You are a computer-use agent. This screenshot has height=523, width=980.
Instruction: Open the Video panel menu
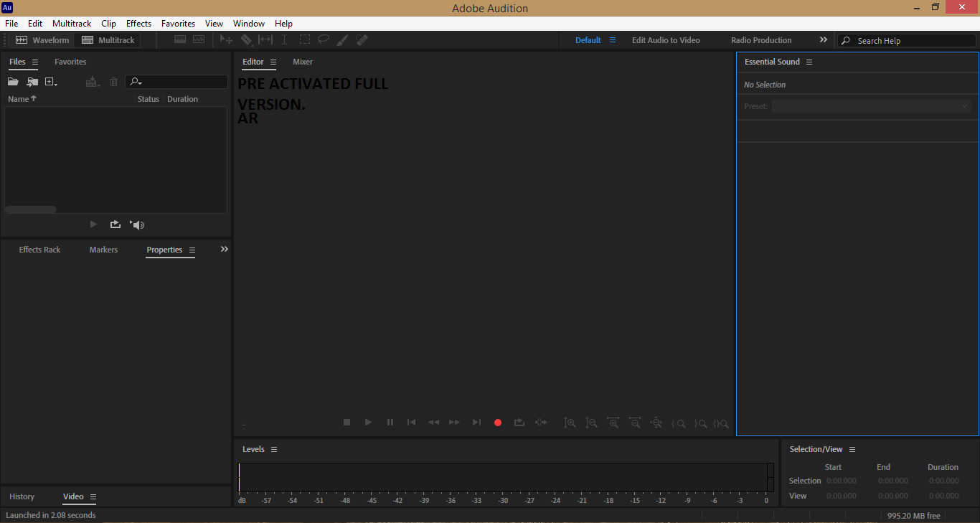(93, 496)
